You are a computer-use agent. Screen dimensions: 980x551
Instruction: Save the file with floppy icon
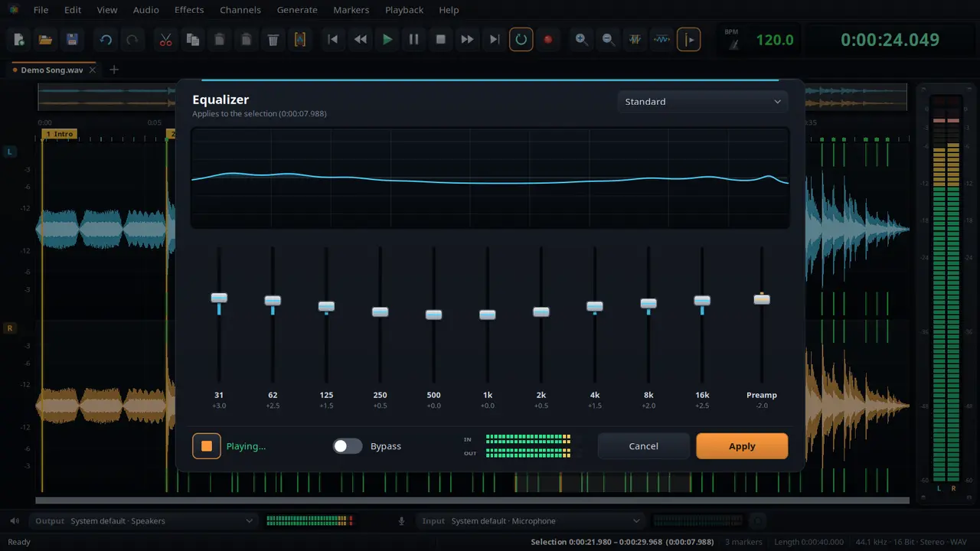(72, 40)
